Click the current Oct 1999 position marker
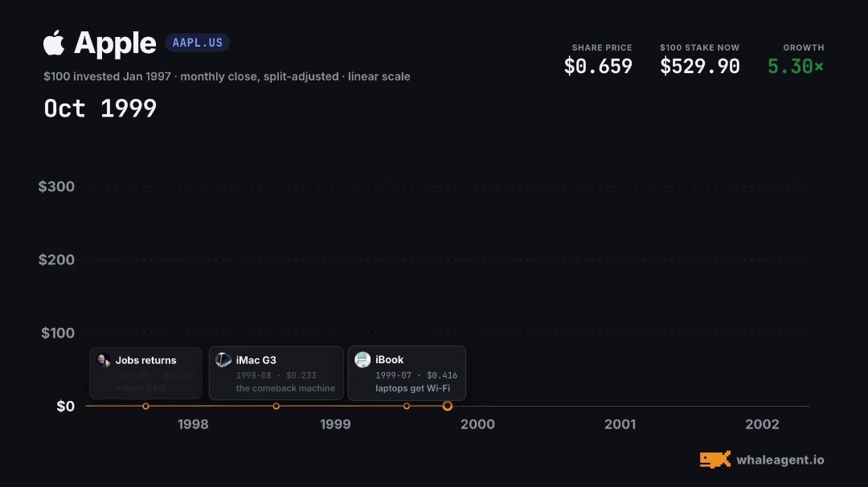The width and height of the screenshot is (868, 487). [x=448, y=406]
